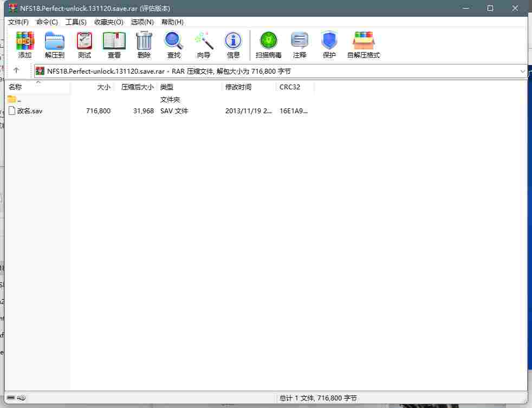This screenshot has height=408, width=532.
Task: Click the drive icon in status bar
Action: click(x=11, y=398)
